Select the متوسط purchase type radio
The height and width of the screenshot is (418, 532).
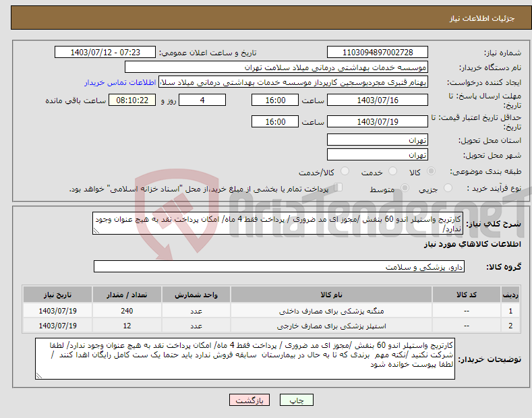coord(405,188)
